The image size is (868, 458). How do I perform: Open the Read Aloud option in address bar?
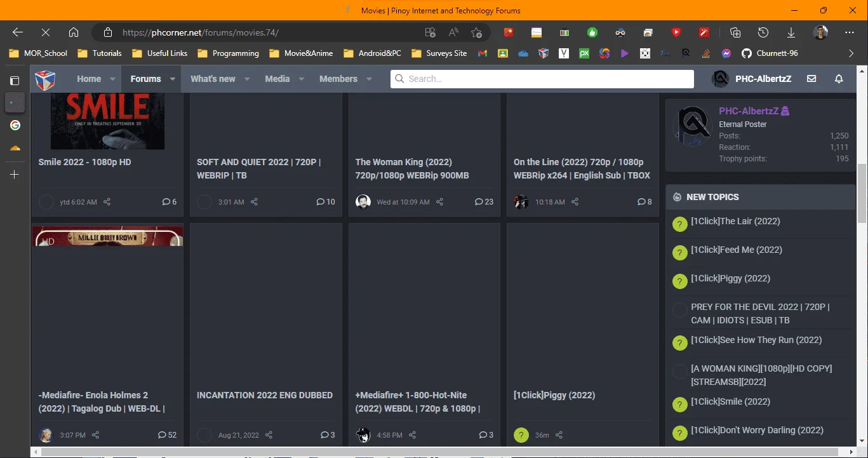(x=453, y=32)
